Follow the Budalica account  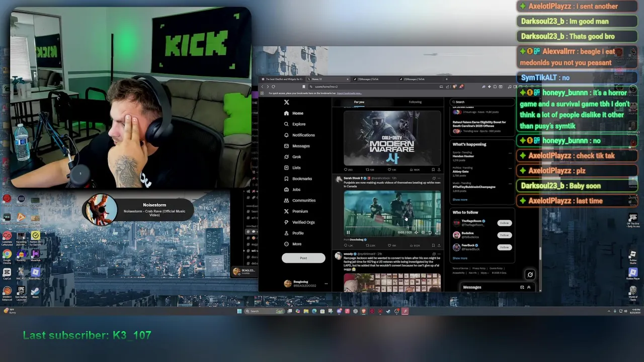504,235
